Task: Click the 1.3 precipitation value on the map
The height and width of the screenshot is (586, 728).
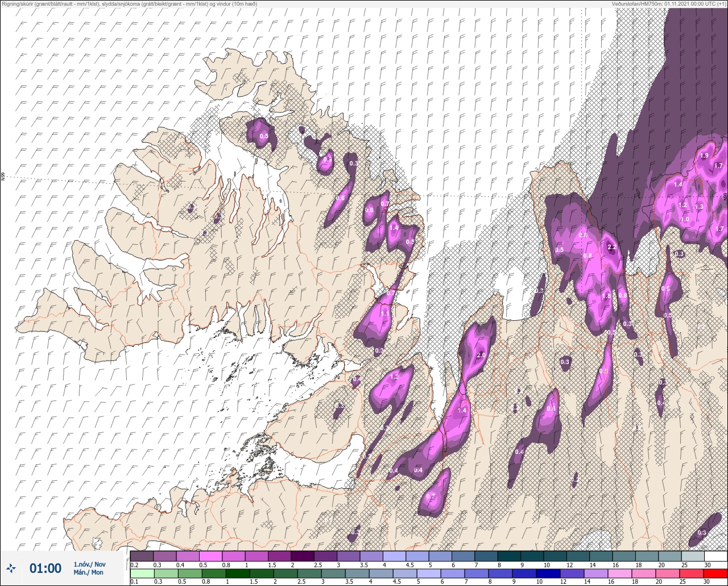Action: [700, 207]
